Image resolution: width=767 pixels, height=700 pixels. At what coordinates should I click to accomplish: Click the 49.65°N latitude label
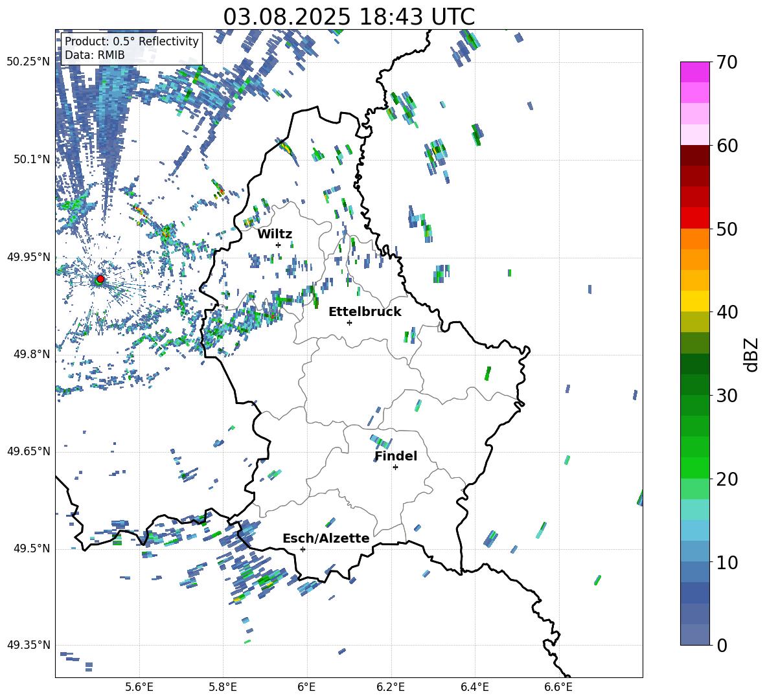pyautogui.click(x=29, y=451)
